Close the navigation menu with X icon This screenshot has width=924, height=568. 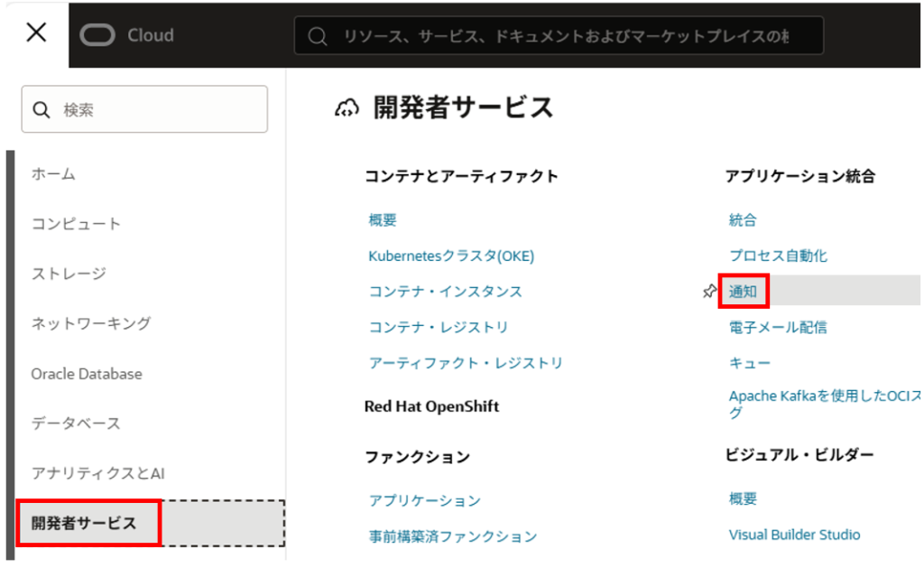(36, 33)
